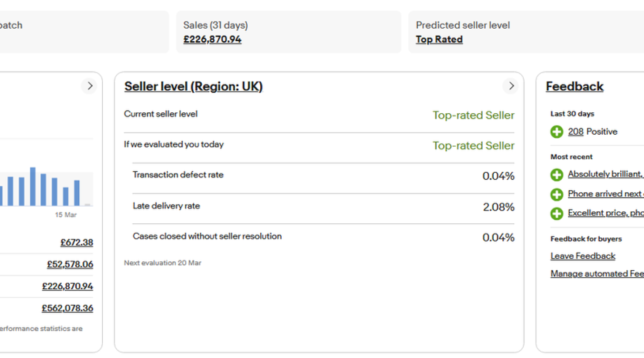The image size is (644, 358).
Task: Click the tallest bar in sales chart
Action: (33, 187)
